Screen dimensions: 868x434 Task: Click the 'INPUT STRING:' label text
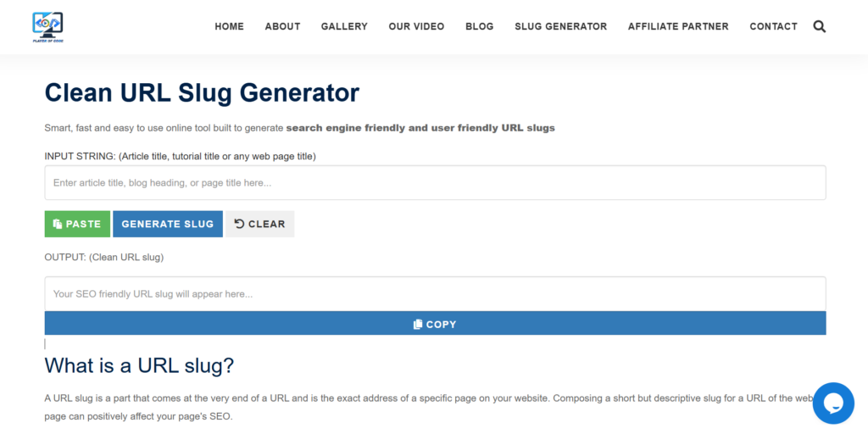[81, 157]
